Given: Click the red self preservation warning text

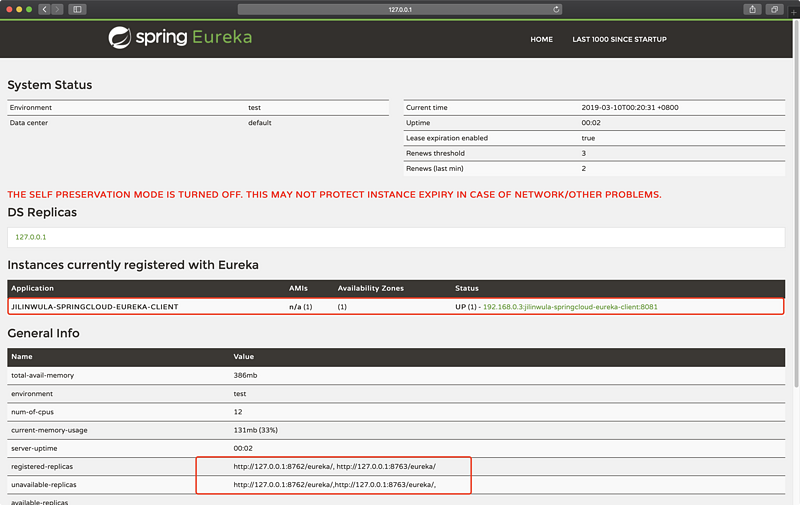Looking at the screenshot, I should click(334, 195).
